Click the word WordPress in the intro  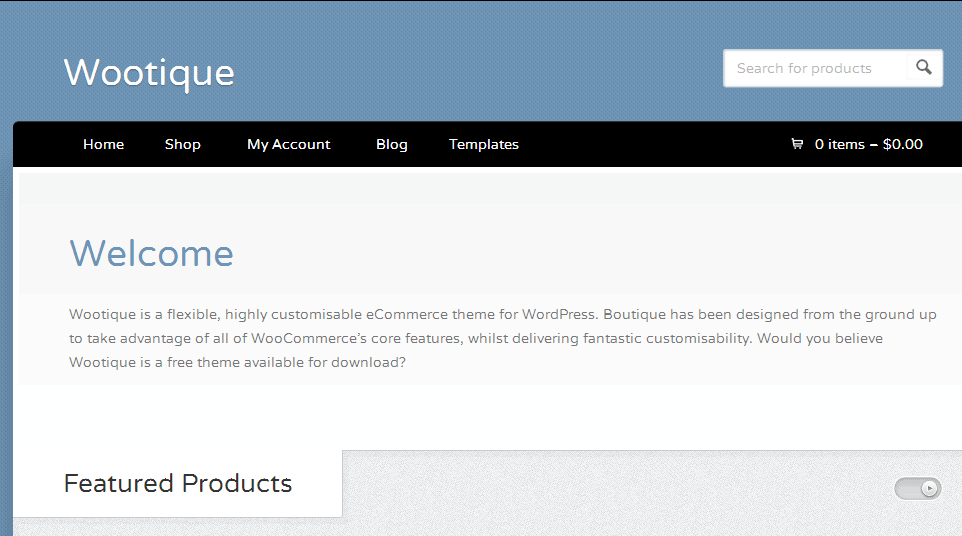(559, 315)
